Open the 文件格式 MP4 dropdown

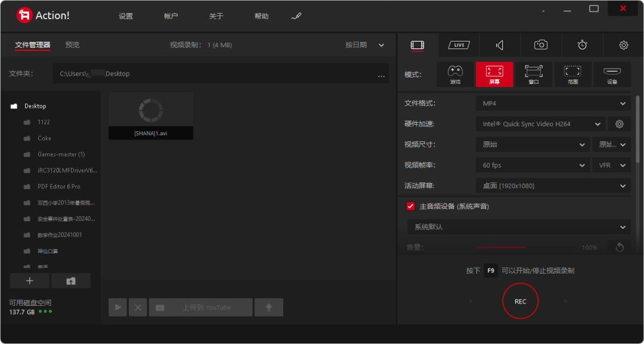click(x=553, y=104)
